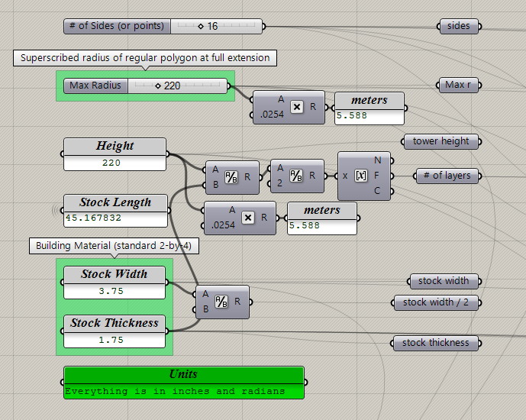Click multiplication icon feeding the upper meters panel

pos(297,107)
